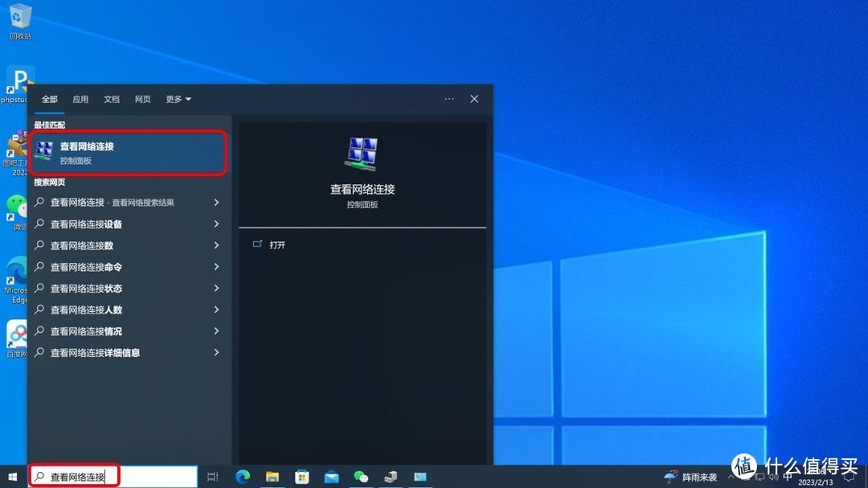Click the Windows Start button
868x488 pixels.
13,477
